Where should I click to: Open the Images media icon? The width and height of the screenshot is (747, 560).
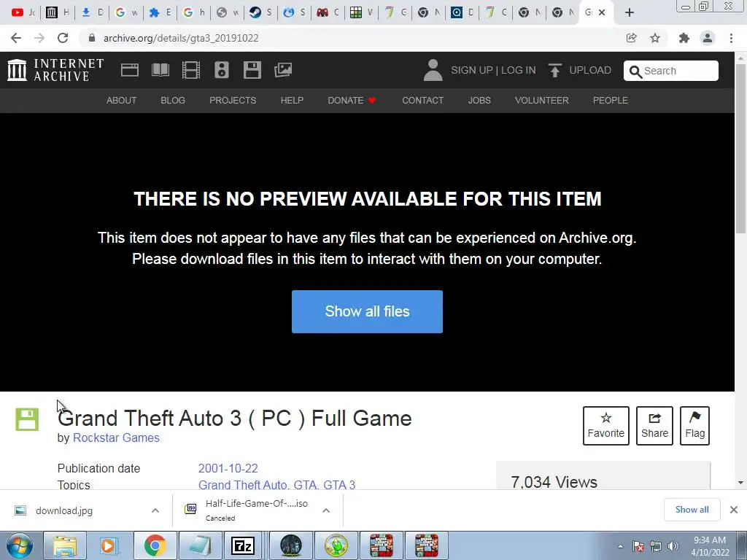[x=283, y=70]
